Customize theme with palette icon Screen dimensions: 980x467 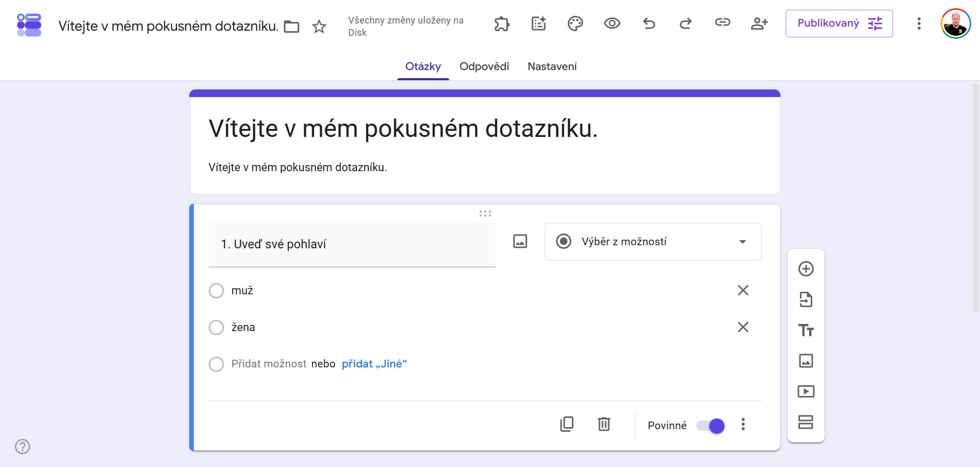(x=575, y=24)
